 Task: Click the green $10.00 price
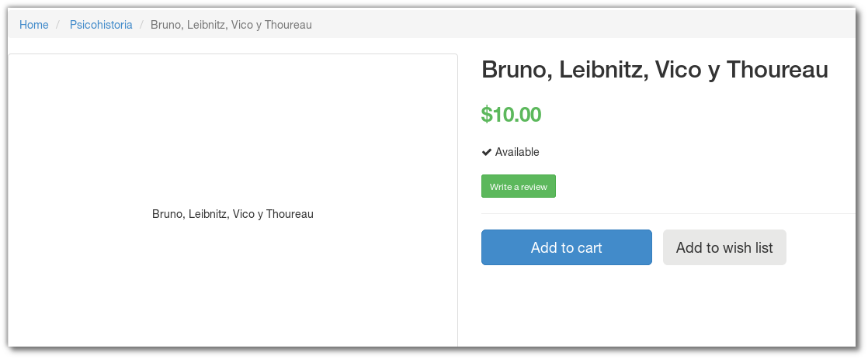coord(511,115)
